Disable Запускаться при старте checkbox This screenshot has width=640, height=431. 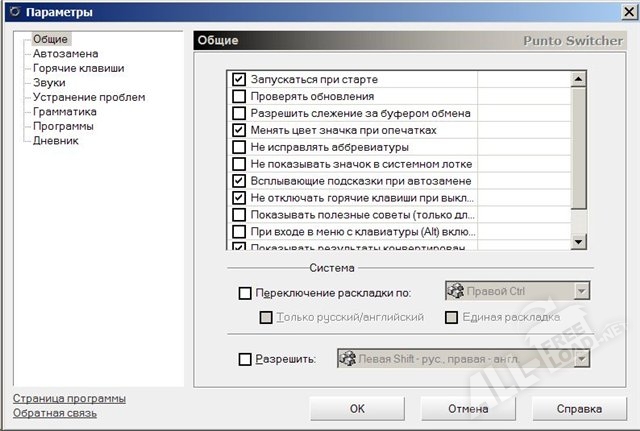[x=239, y=79]
